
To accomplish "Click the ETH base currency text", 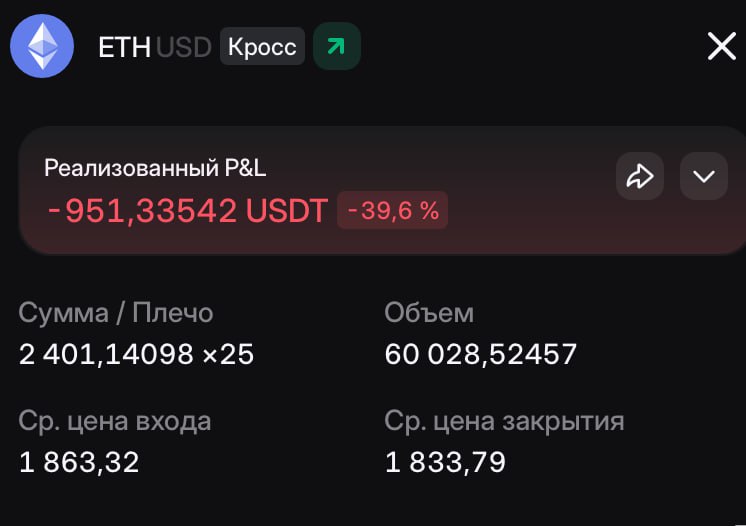I will 124,47.
